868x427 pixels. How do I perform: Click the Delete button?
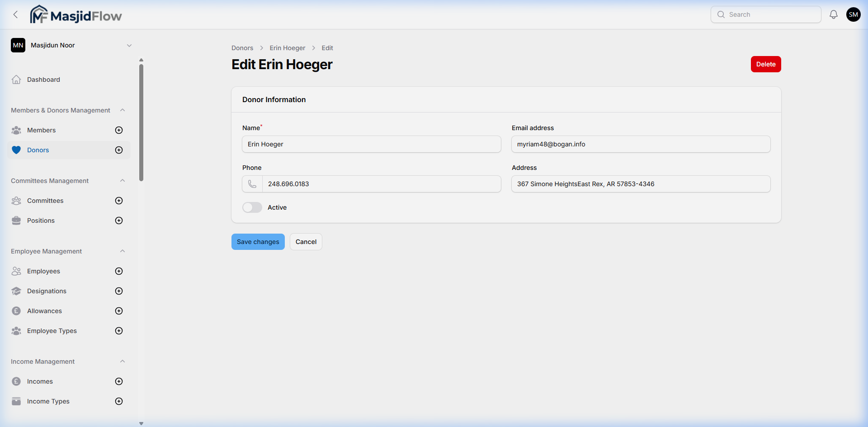click(x=765, y=64)
